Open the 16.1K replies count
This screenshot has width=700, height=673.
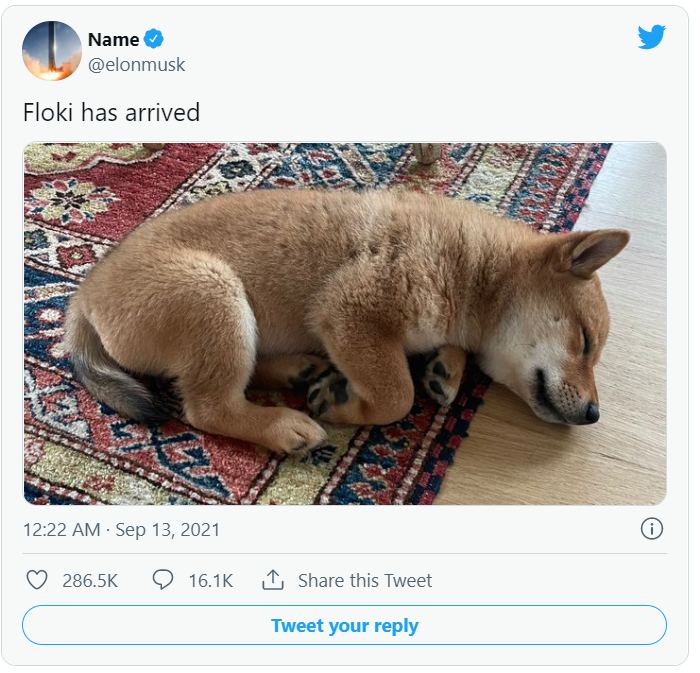[211, 581]
